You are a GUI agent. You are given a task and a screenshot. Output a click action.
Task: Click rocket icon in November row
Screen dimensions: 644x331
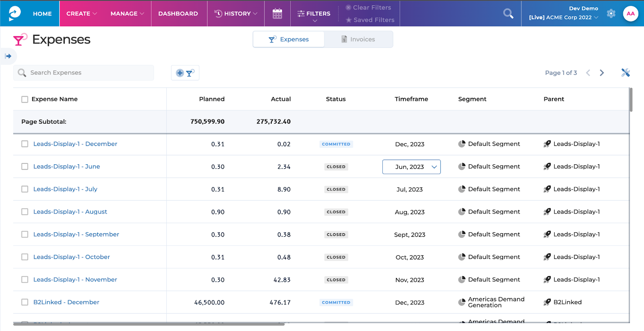(x=547, y=279)
